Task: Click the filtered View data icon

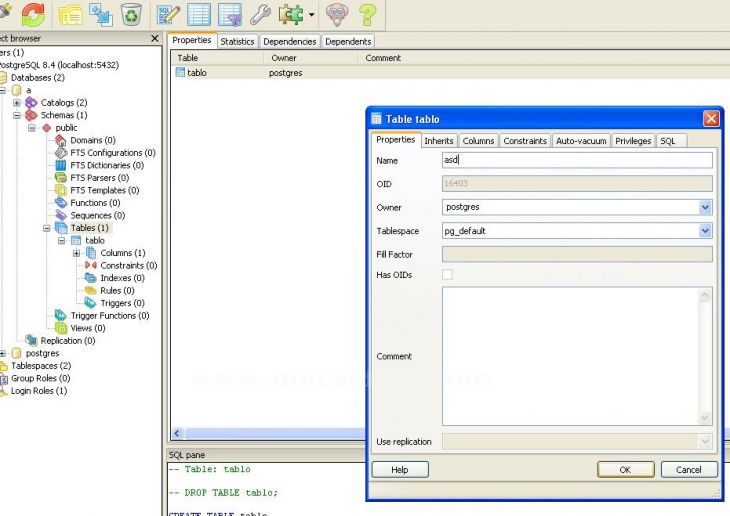Action: coord(230,14)
